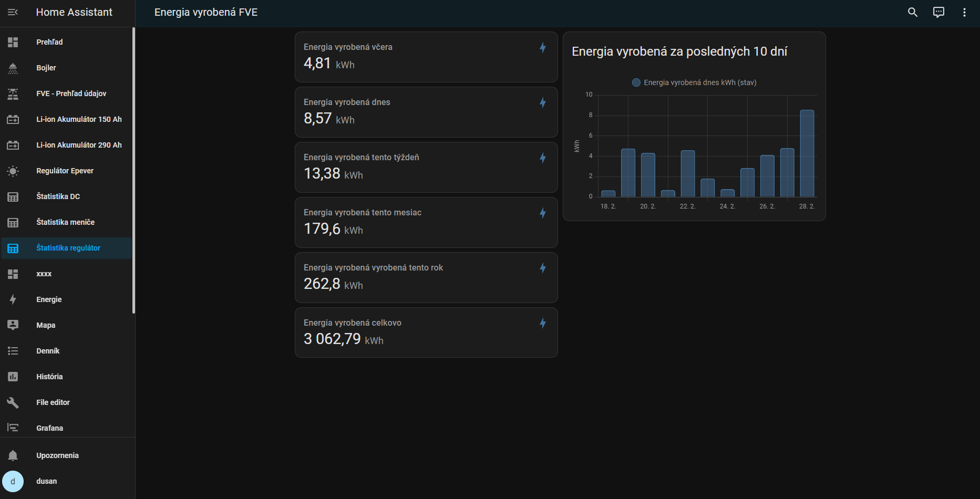Screen dimensions: 980x499
Task: Click the File editor wrench icon
Action: coord(13,402)
